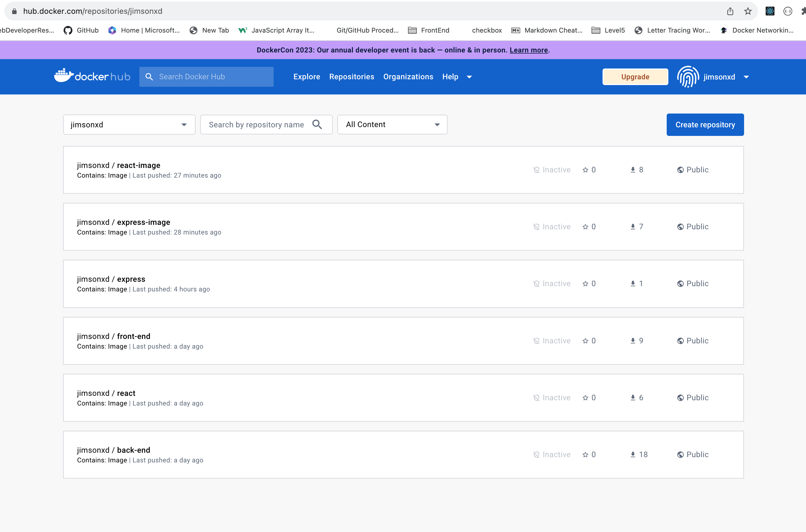Open the JavaScript Array bookmark
This screenshot has width=806, height=532.
(x=276, y=30)
